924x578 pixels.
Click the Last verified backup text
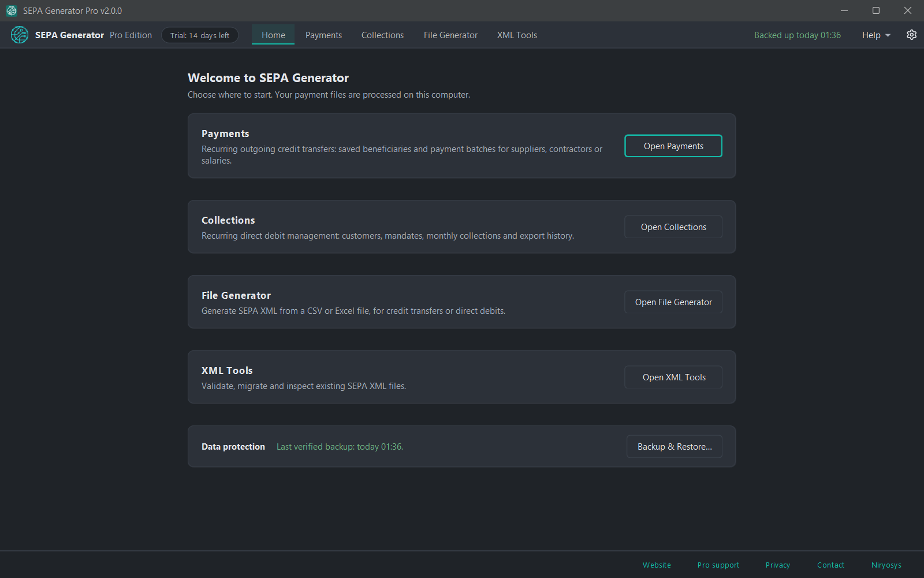(340, 447)
